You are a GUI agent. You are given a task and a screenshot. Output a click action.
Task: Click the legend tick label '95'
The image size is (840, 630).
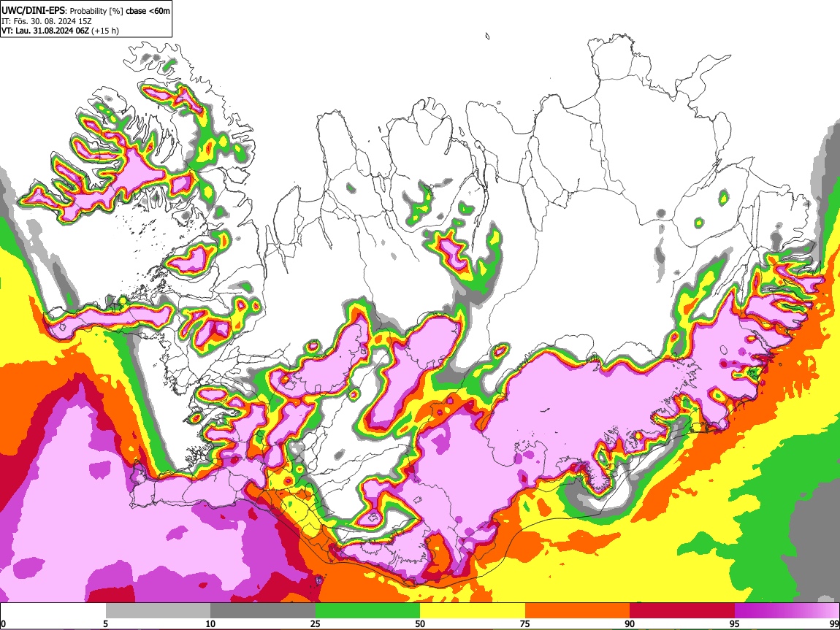coord(735,623)
